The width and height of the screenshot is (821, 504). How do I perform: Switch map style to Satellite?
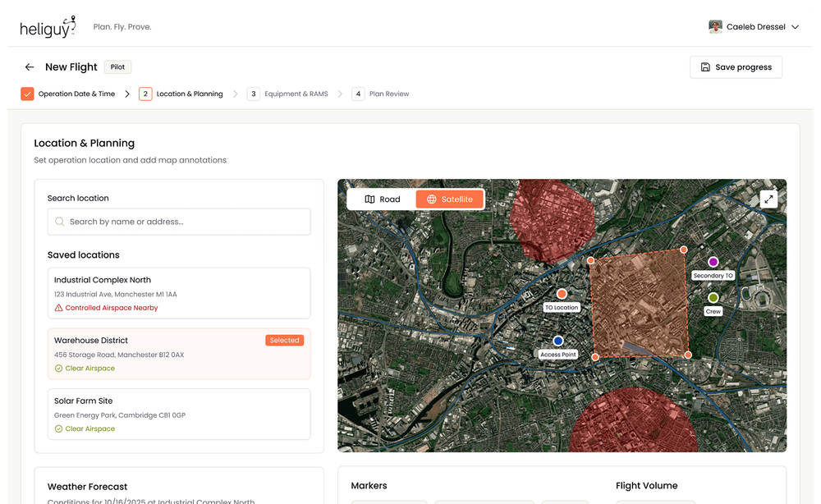point(450,199)
